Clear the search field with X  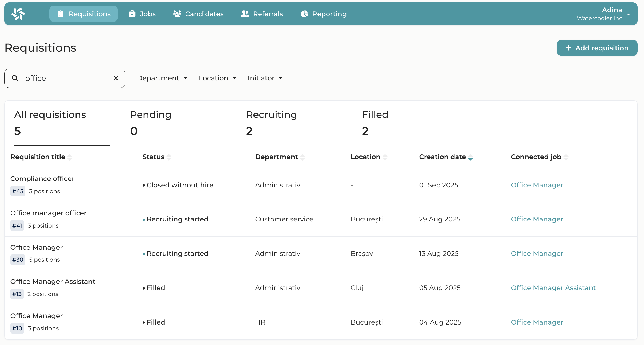(x=116, y=78)
